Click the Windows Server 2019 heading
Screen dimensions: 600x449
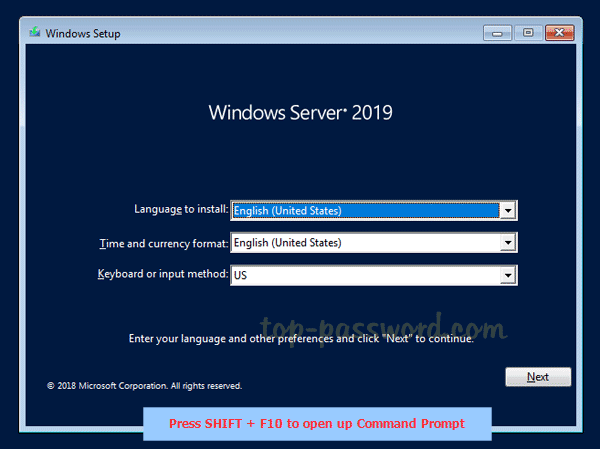click(300, 112)
